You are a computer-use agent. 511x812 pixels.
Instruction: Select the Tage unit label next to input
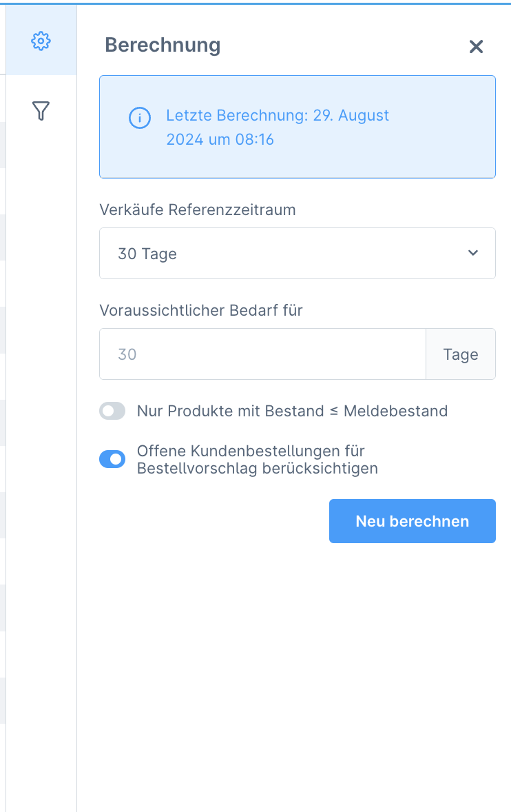[460, 354]
